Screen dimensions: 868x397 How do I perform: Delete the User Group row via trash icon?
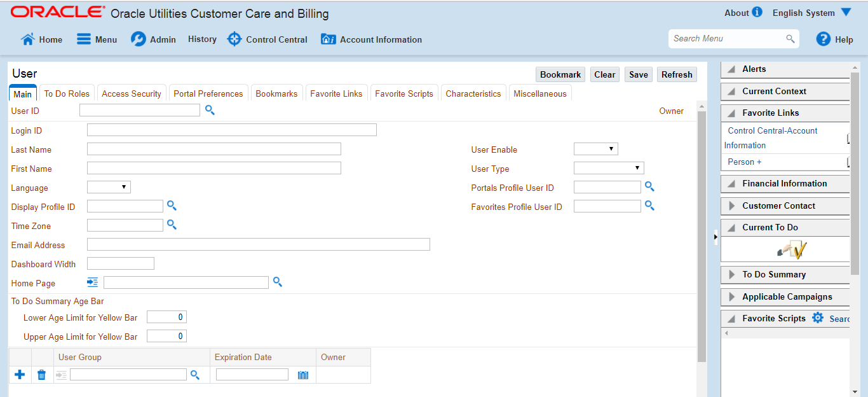41,375
